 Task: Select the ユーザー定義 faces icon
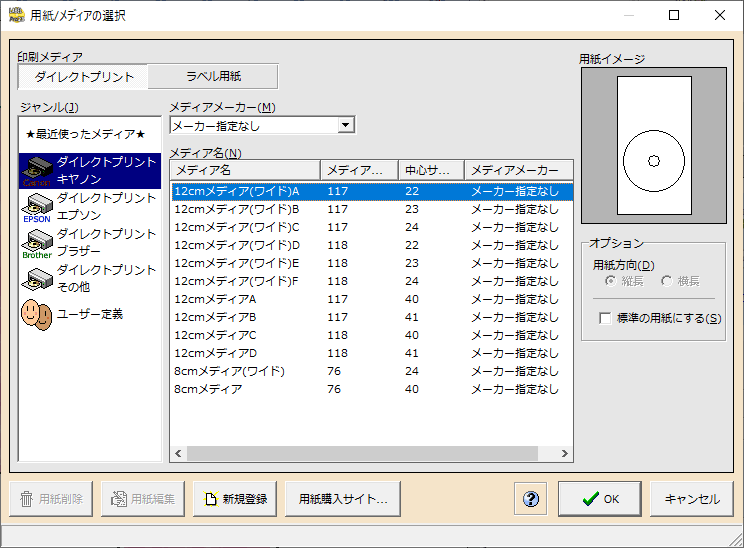(37, 314)
